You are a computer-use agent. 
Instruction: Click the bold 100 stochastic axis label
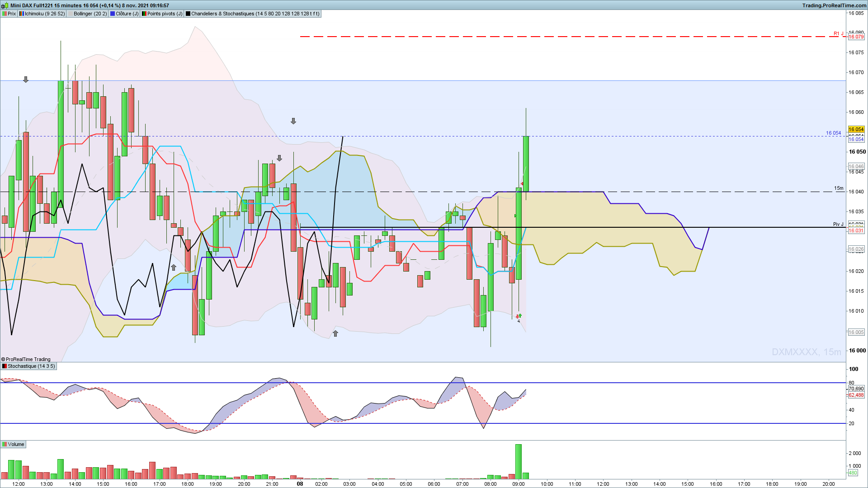[854, 369]
